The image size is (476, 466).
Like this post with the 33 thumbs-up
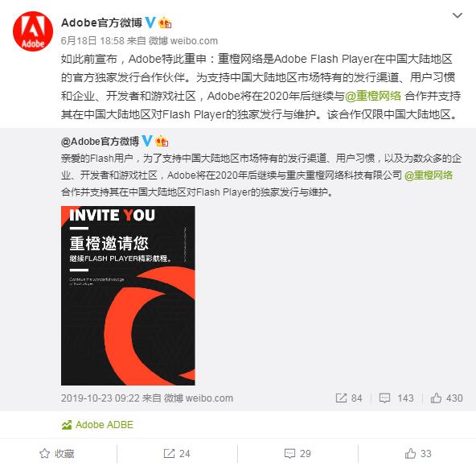tap(418, 454)
